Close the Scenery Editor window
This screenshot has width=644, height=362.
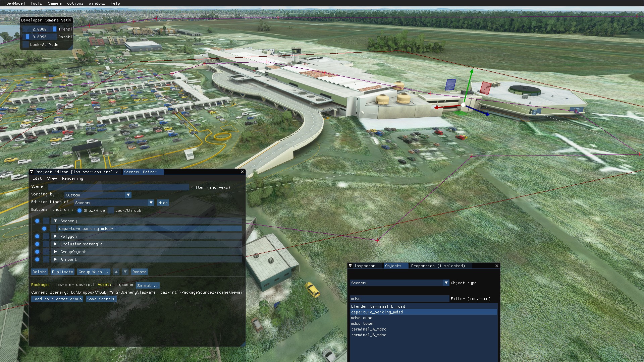click(x=242, y=172)
